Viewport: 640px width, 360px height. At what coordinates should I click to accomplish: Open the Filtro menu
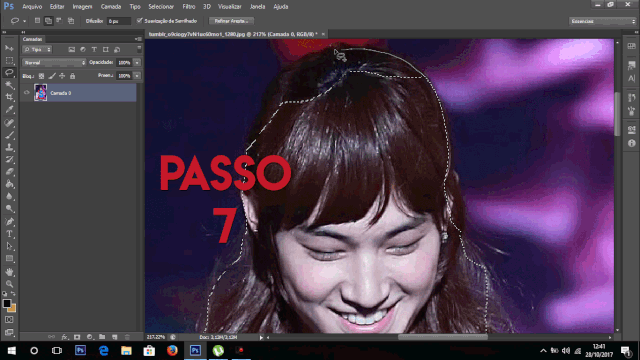point(189,7)
